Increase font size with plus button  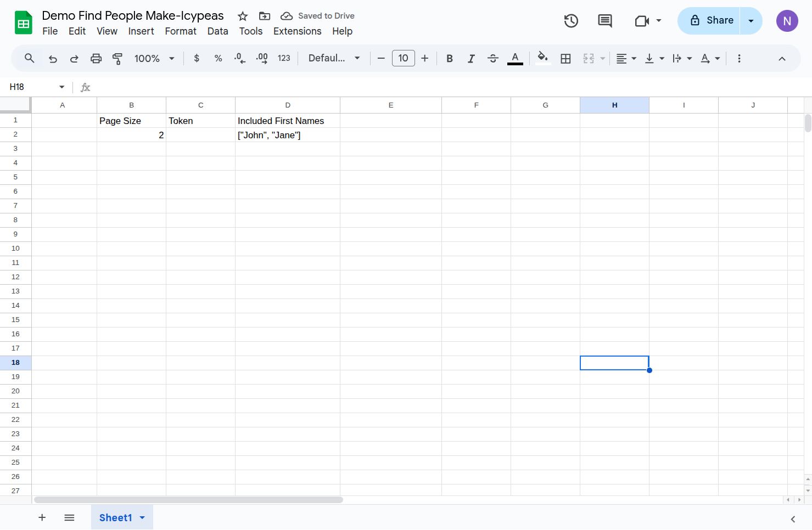(424, 58)
